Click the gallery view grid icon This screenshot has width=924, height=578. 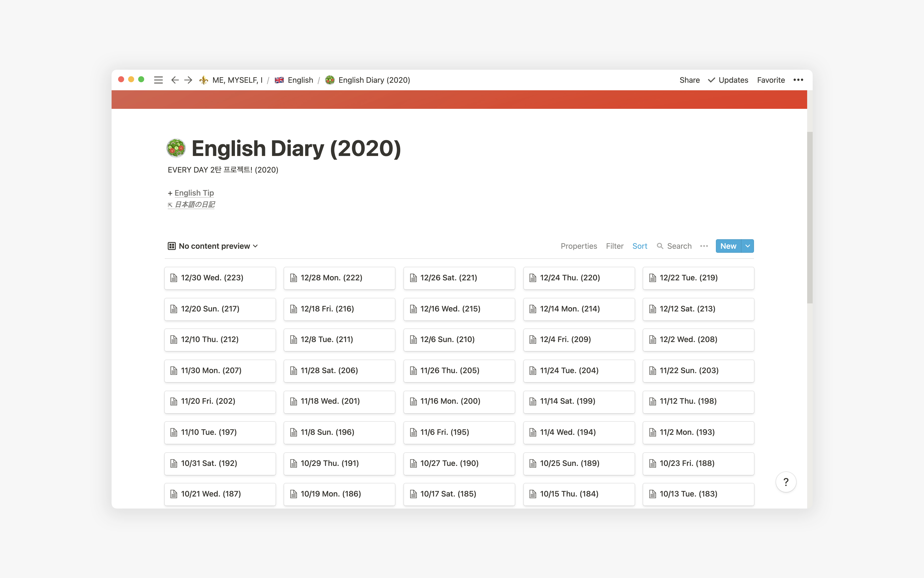[x=172, y=246]
